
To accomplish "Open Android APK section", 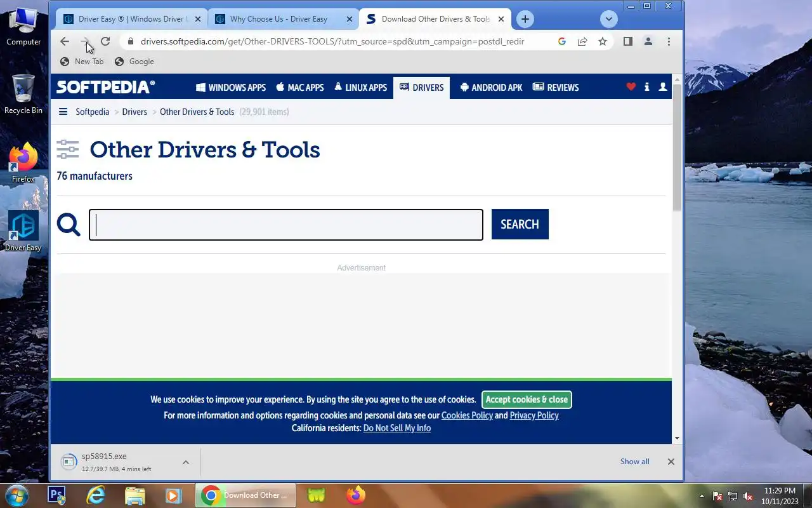I will pos(491,87).
